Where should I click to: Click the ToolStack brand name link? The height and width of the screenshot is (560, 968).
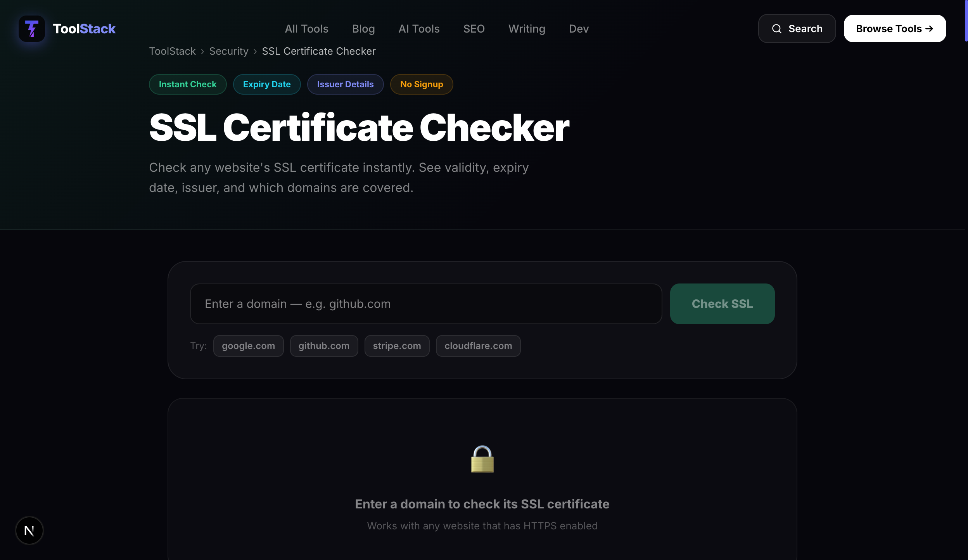[84, 29]
